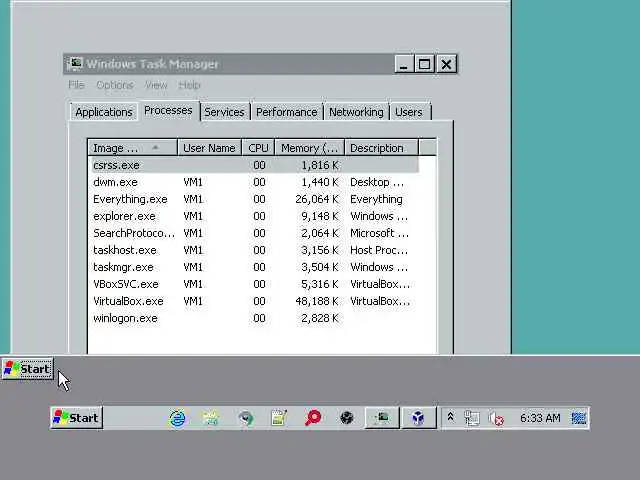Sort by Description column header

(x=382, y=148)
